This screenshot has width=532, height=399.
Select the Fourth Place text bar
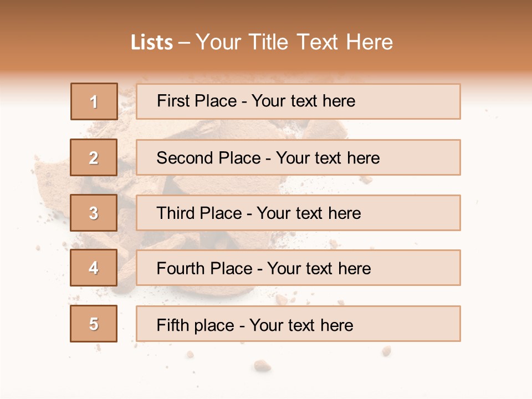[x=298, y=268]
